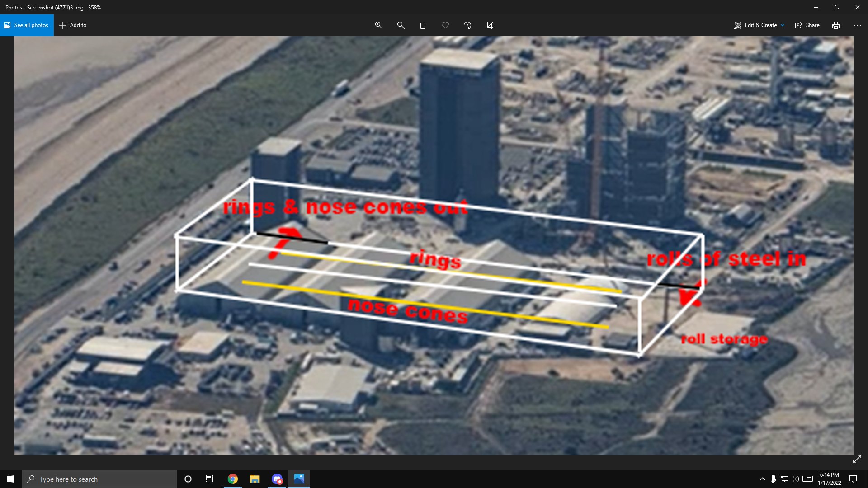This screenshot has width=868, height=488.
Task: Show hidden system tray icons
Action: (763, 479)
